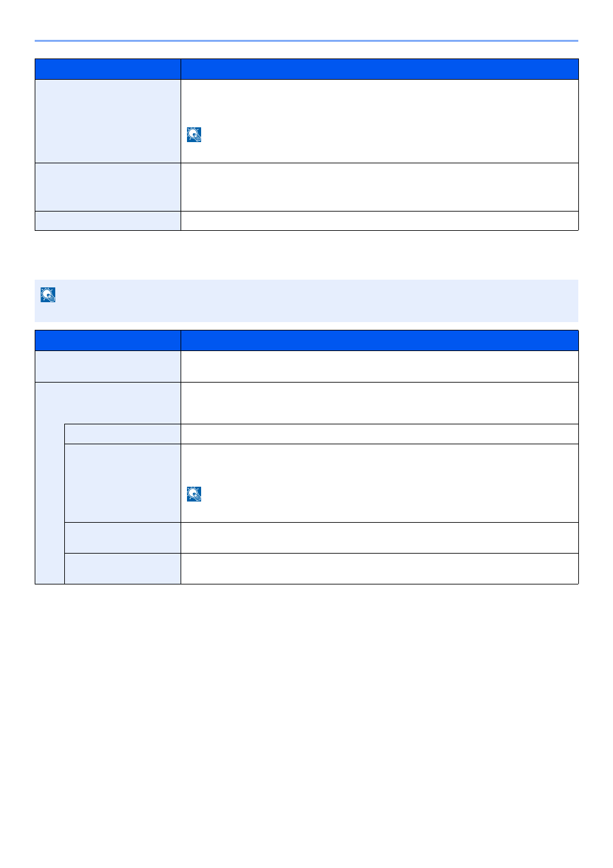Click the indented shaded cell beside second table's note
Viewport: 613px width, 868px height.
123,484
